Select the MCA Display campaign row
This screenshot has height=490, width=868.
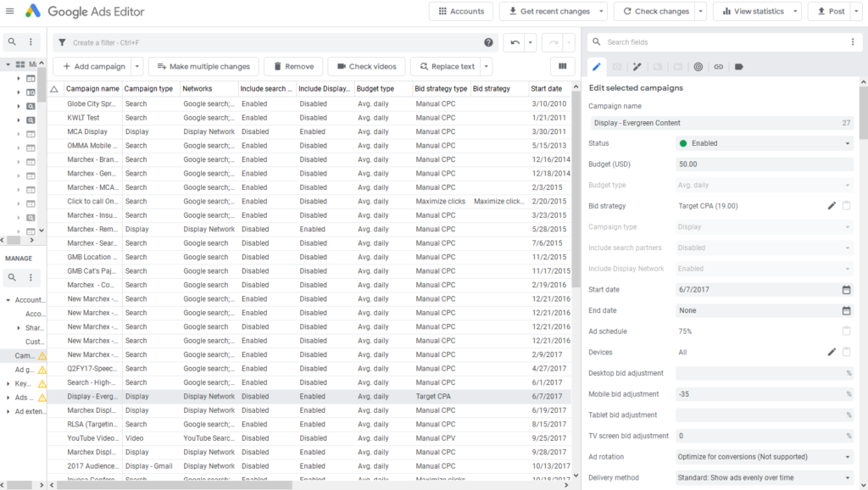pyautogui.click(x=310, y=131)
